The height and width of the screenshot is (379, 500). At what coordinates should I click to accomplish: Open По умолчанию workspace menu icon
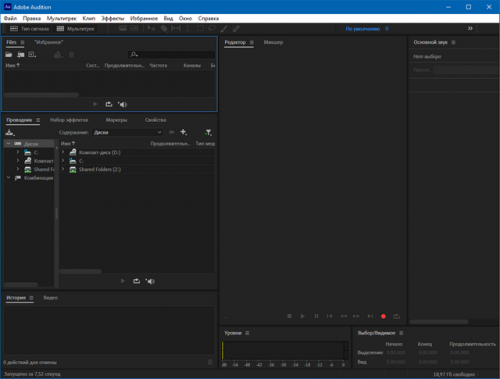pyautogui.click(x=387, y=29)
